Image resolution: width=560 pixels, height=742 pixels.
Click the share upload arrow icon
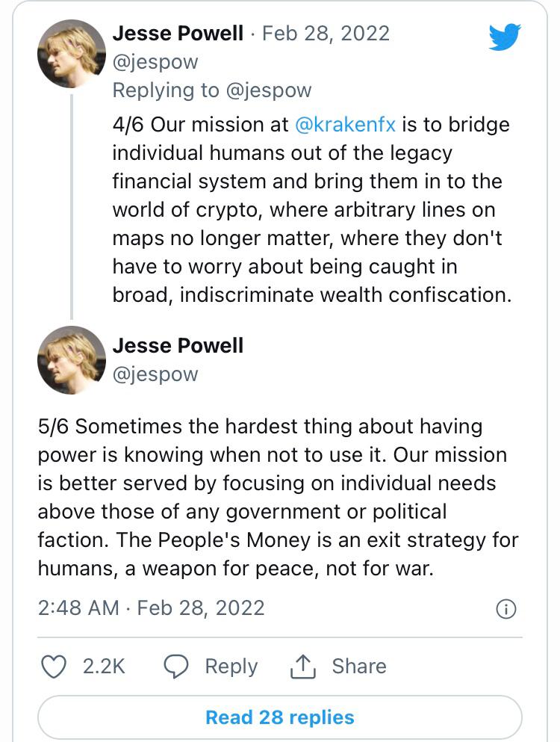click(x=303, y=666)
